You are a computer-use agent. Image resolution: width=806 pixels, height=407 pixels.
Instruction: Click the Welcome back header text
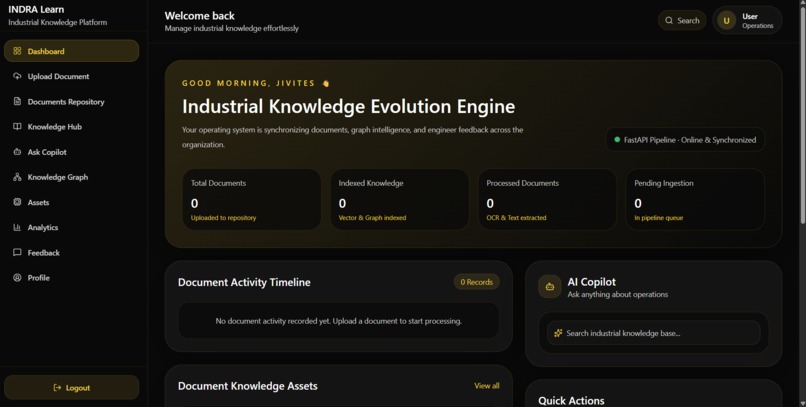(x=199, y=15)
